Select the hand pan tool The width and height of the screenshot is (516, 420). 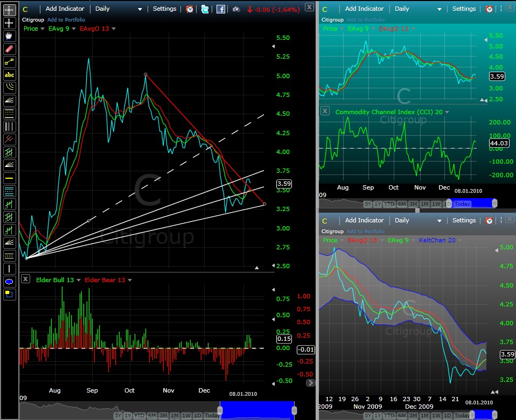[9, 36]
